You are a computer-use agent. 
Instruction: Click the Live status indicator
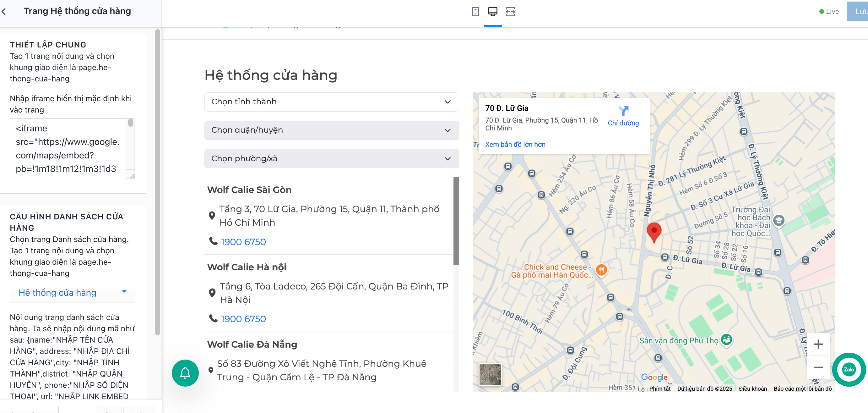pos(829,11)
